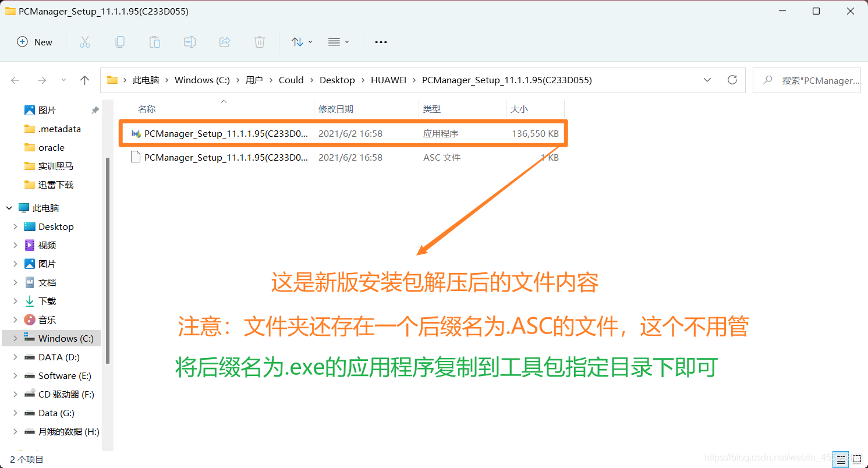Expand 下载 in navigation tree
The width and height of the screenshot is (868, 468).
click(15, 301)
